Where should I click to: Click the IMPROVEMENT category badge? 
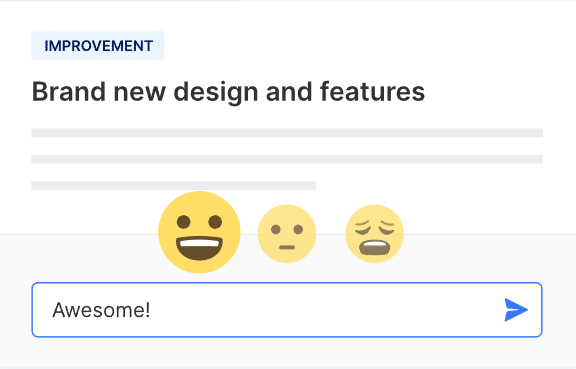pos(98,46)
